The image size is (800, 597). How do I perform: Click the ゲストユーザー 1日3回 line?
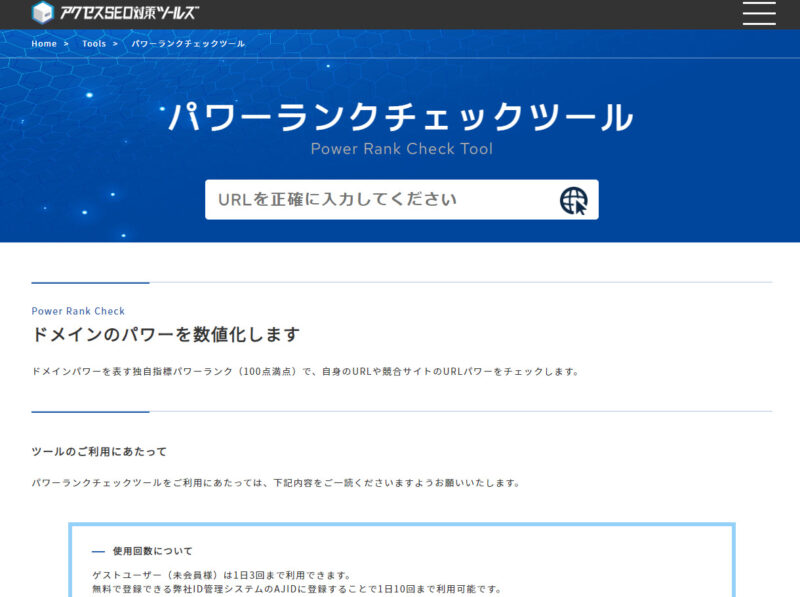coord(222,575)
